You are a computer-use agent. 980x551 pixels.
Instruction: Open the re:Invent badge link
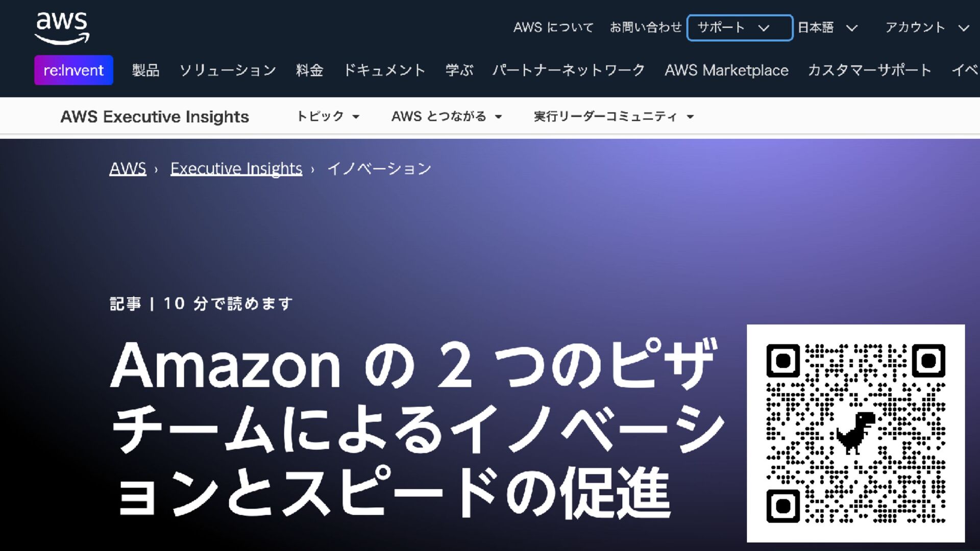(x=73, y=70)
